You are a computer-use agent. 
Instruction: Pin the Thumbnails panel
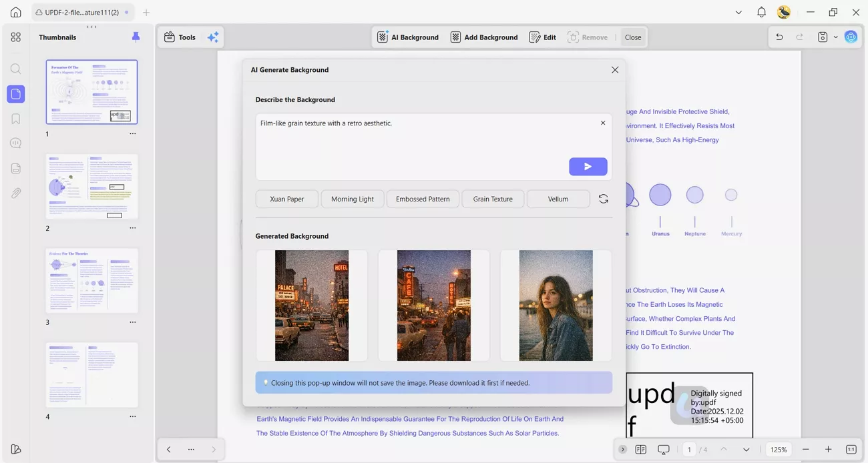pyautogui.click(x=136, y=37)
